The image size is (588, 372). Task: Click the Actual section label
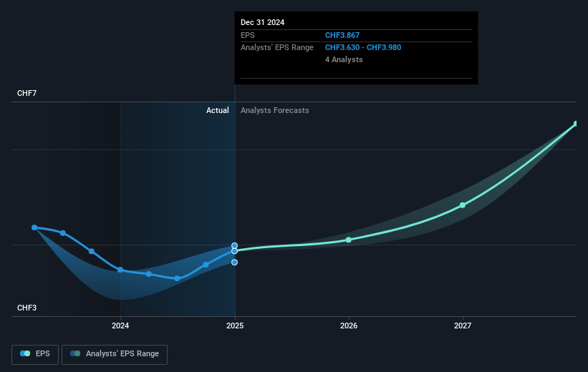[218, 110]
